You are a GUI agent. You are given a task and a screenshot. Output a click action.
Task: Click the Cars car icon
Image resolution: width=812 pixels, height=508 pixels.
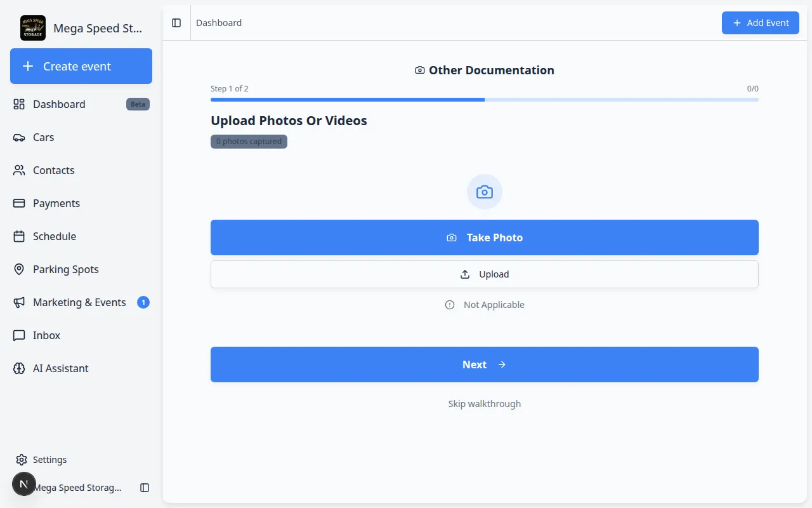click(19, 137)
